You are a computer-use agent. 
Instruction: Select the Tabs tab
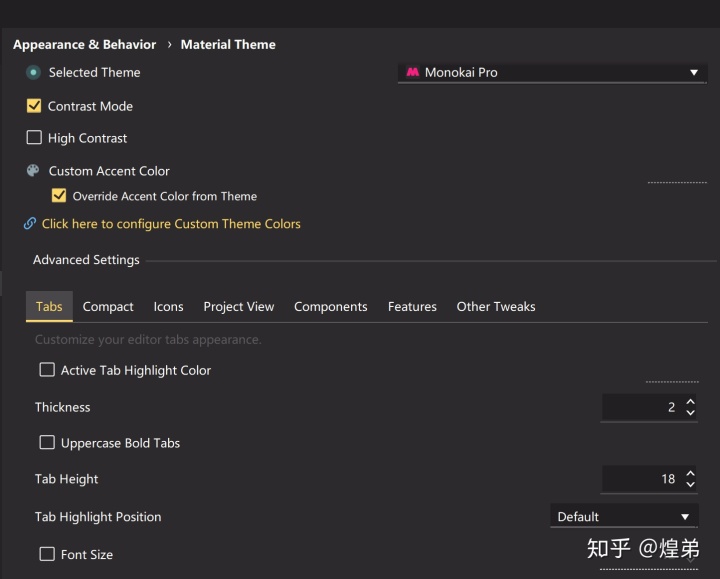point(49,306)
